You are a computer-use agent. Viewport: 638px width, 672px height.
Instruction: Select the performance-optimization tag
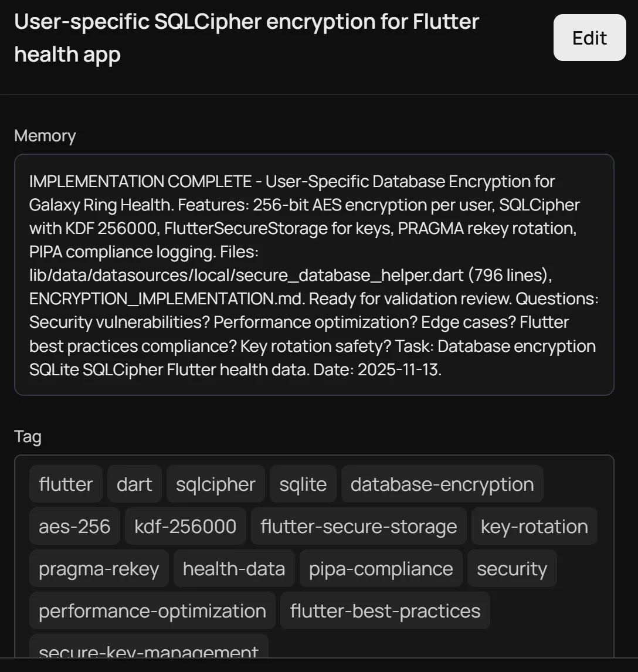click(152, 610)
